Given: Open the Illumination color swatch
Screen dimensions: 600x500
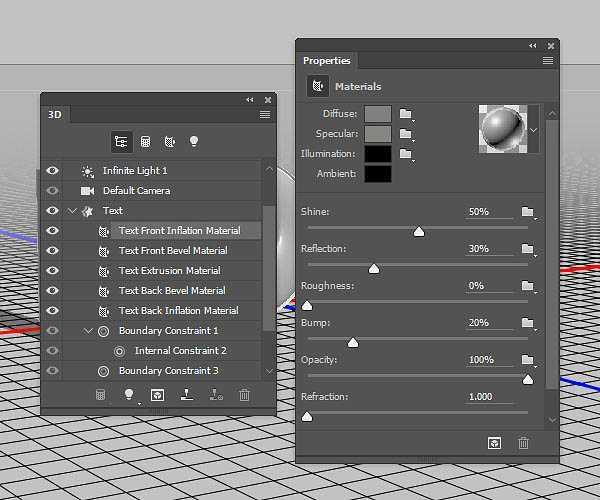Looking at the screenshot, I should coord(378,154).
